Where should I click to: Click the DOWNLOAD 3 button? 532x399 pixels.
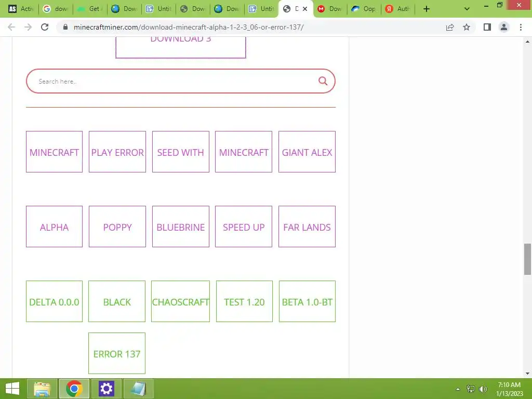pyautogui.click(x=180, y=47)
